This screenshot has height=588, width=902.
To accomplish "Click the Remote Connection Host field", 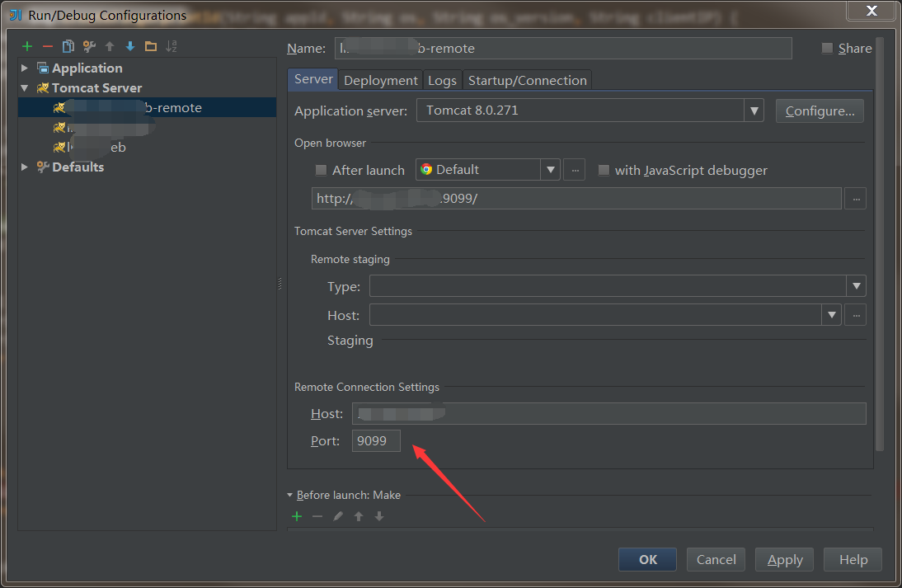I will [609, 414].
